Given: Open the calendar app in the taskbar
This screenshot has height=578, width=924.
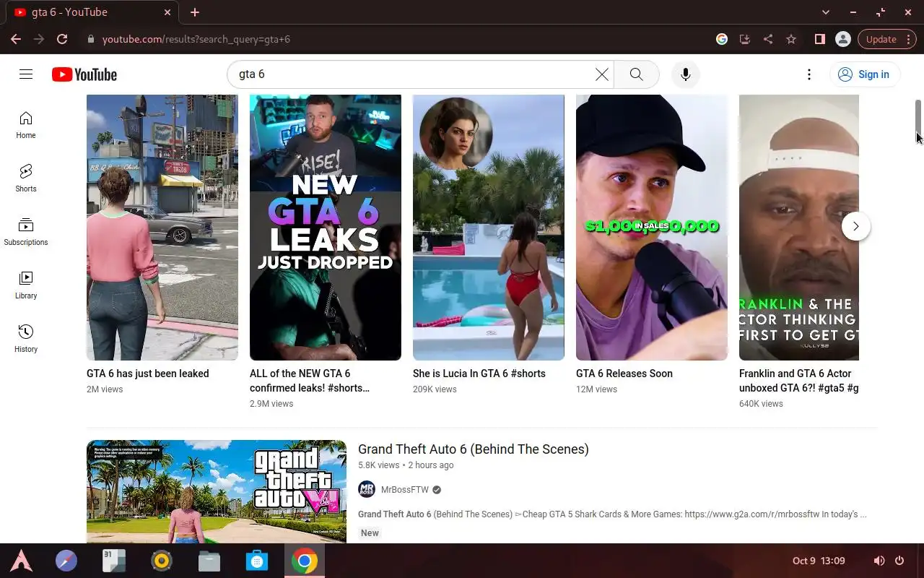Looking at the screenshot, I should 114,561.
